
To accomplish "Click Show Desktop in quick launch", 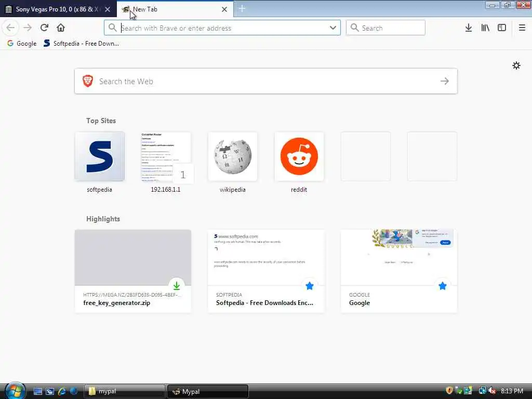I will pyautogui.click(x=37, y=391).
